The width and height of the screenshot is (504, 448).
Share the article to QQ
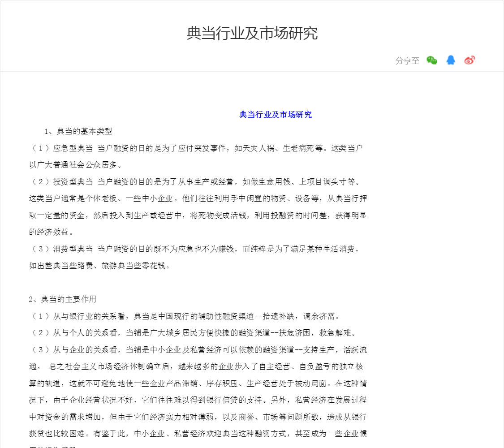pyautogui.click(x=451, y=60)
